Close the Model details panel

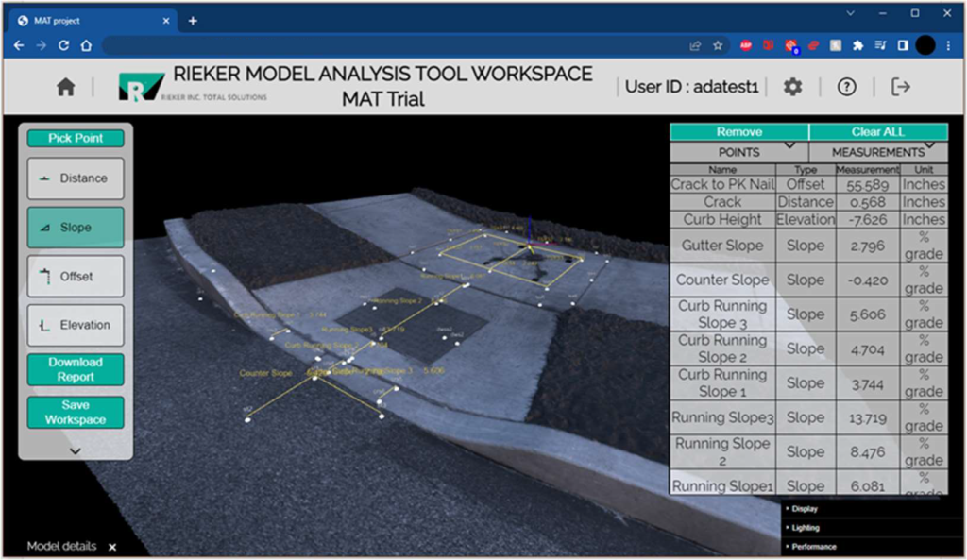(112, 547)
